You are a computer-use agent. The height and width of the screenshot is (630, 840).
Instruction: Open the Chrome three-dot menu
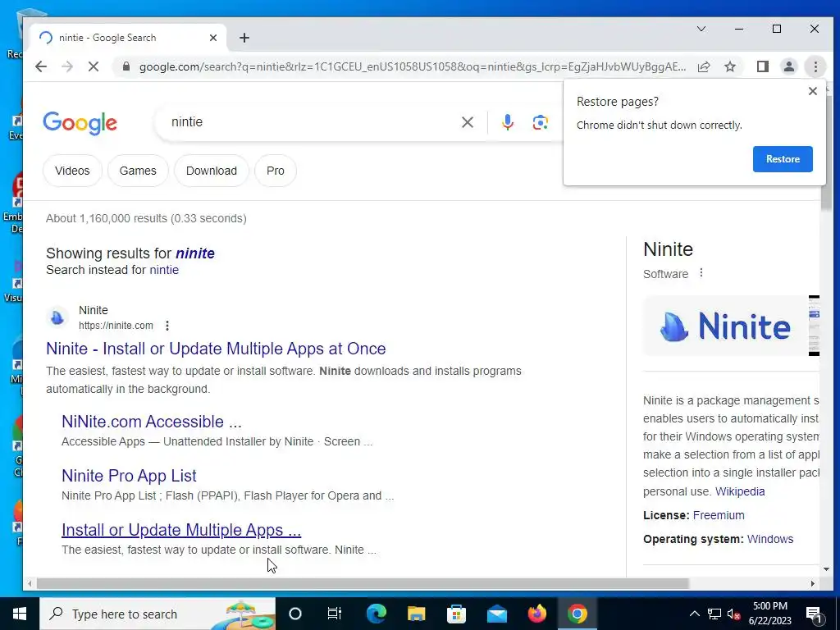[815, 66]
